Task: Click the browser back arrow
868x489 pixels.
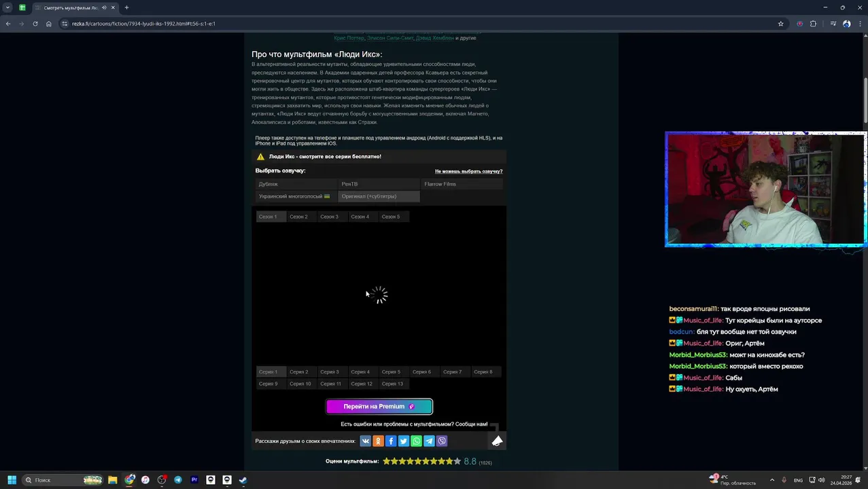Action: click(x=8, y=24)
